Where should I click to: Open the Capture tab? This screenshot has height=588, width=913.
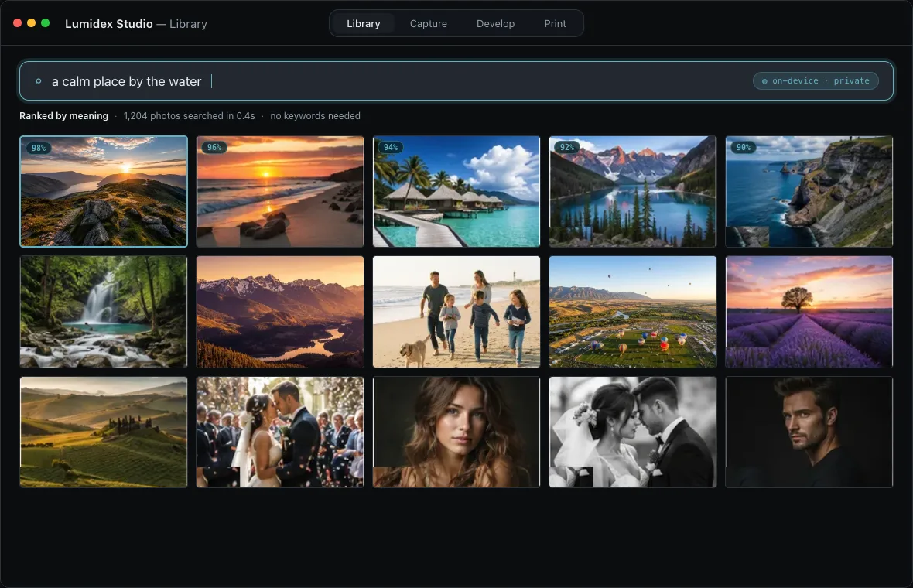click(x=429, y=24)
